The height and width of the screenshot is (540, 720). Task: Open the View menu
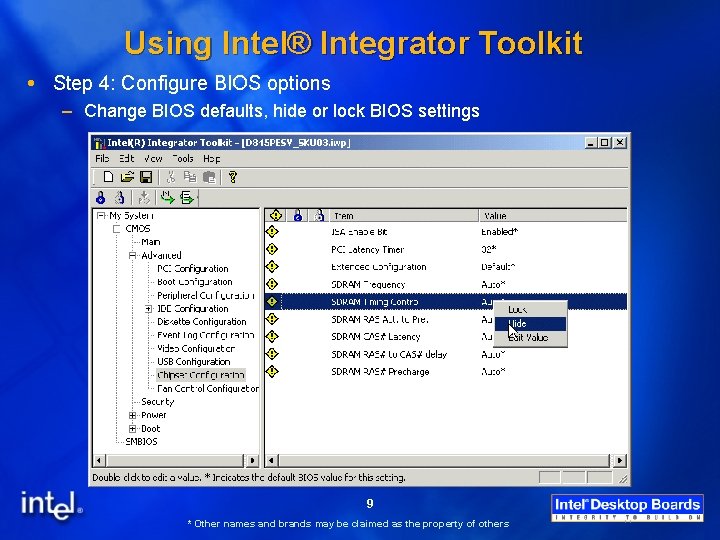pos(153,158)
